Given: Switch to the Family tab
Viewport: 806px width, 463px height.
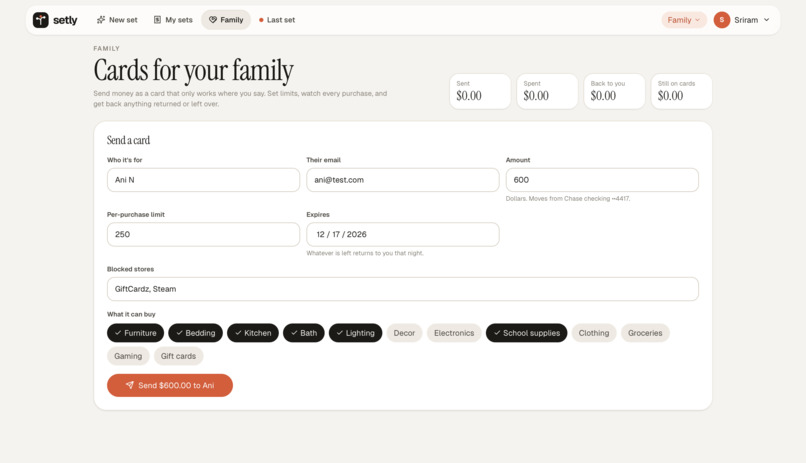Looking at the screenshot, I should (x=226, y=20).
